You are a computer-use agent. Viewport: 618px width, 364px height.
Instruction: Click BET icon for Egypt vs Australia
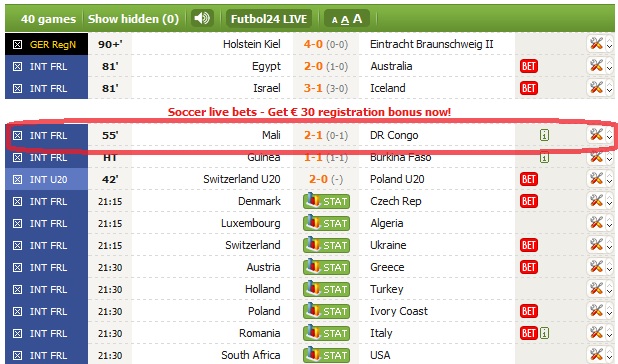pyautogui.click(x=529, y=66)
